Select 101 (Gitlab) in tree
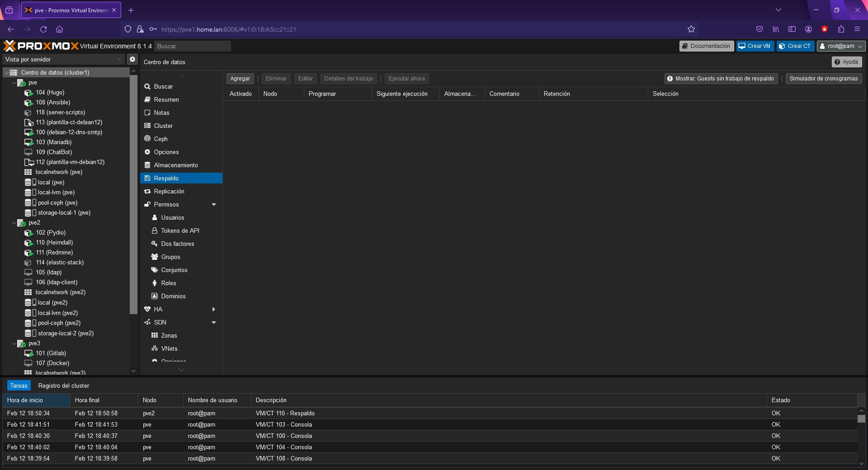The height and width of the screenshot is (470, 868). 67,353
